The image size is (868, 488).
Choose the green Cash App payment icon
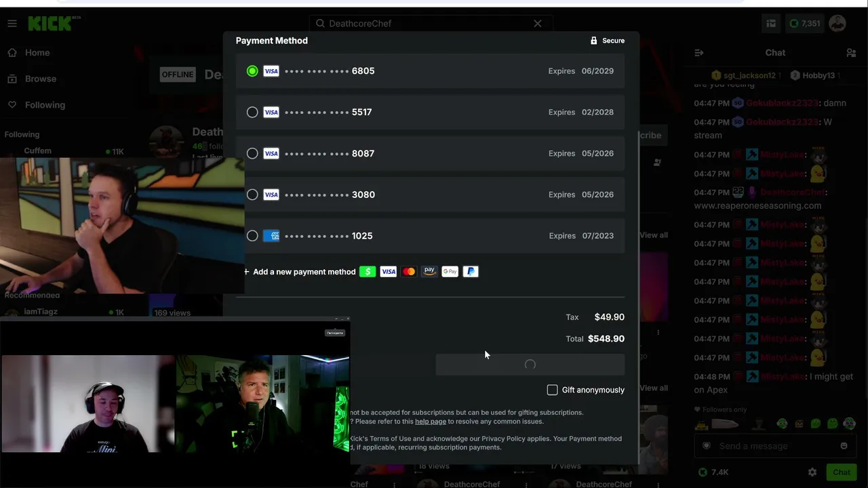tap(368, 272)
